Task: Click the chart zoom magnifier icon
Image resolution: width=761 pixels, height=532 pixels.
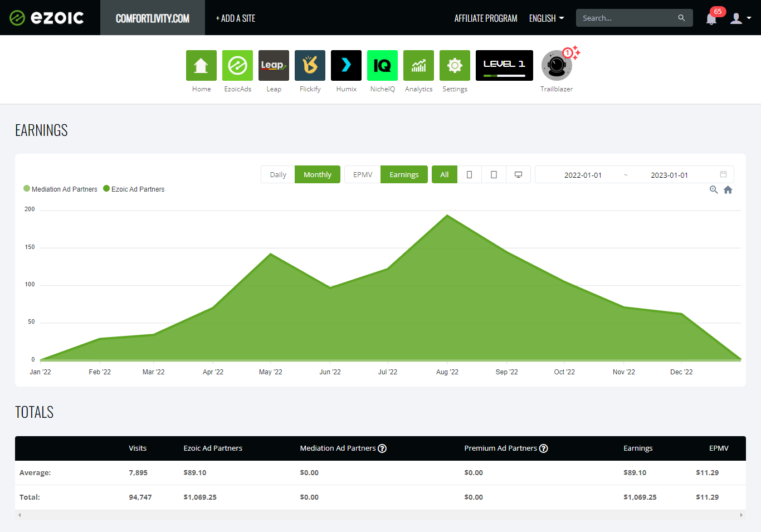Action: (714, 190)
